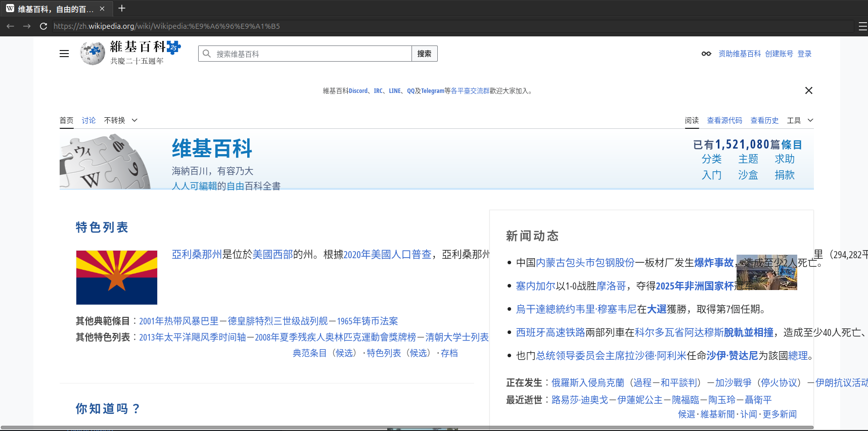The image size is (868, 431).
Task: Open the 查看历史 tab
Action: click(764, 120)
